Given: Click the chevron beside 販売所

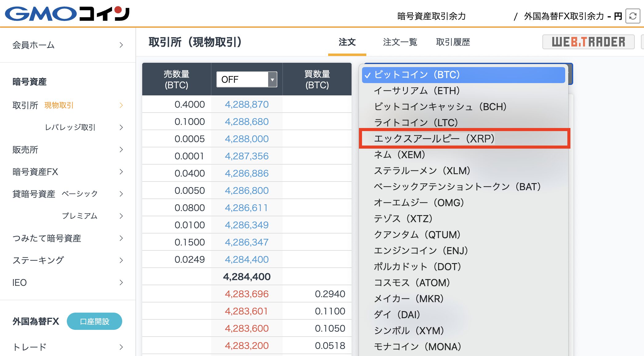Looking at the screenshot, I should click(x=121, y=150).
